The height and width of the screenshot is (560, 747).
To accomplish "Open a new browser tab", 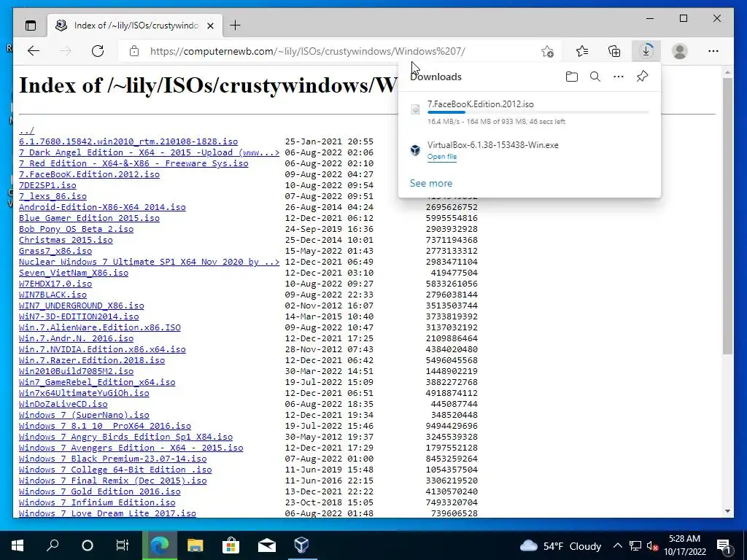I will click(236, 26).
